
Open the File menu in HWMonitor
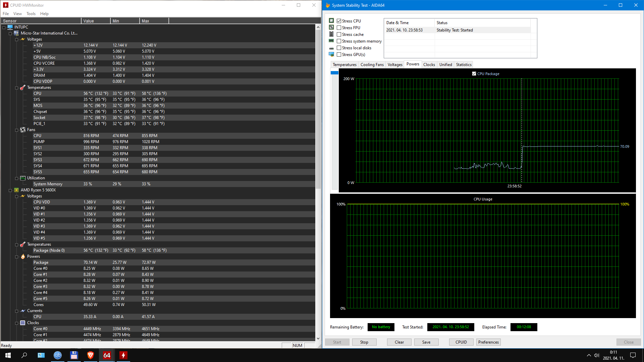(x=6, y=14)
